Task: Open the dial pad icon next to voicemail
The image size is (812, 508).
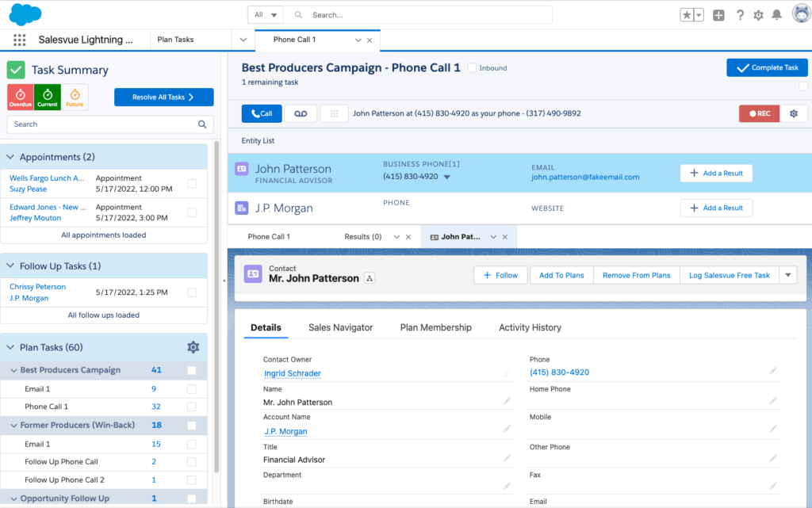Action: [x=332, y=113]
